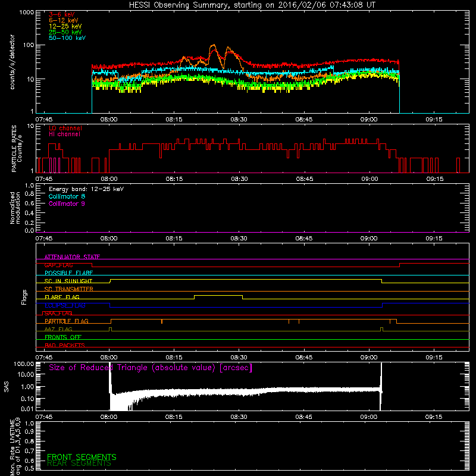The height and width of the screenshot is (476, 476).
Task: Click the FRONTS_OFF flag label
Action: click(63, 337)
